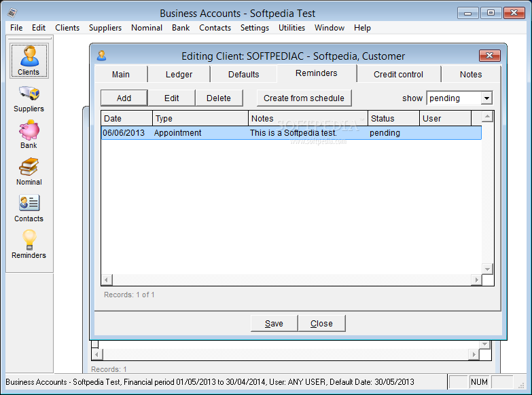Screen dimensions: 532x395
Task: Click reminders list scroll down arrow
Action: coord(487,269)
